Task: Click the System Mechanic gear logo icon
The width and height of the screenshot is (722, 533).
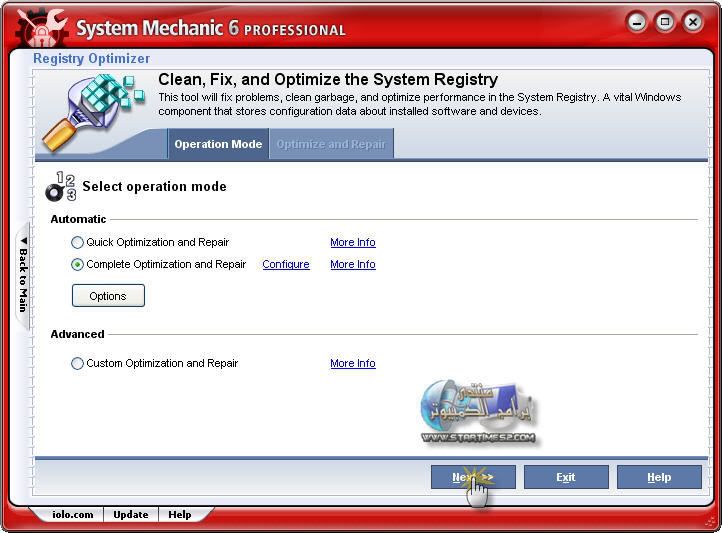Action: pos(41,28)
